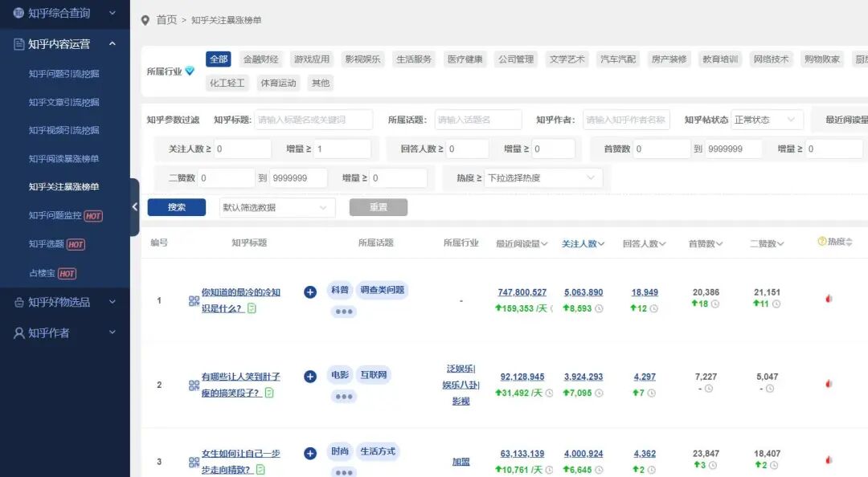Click the blue 搜索 button

(177, 207)
